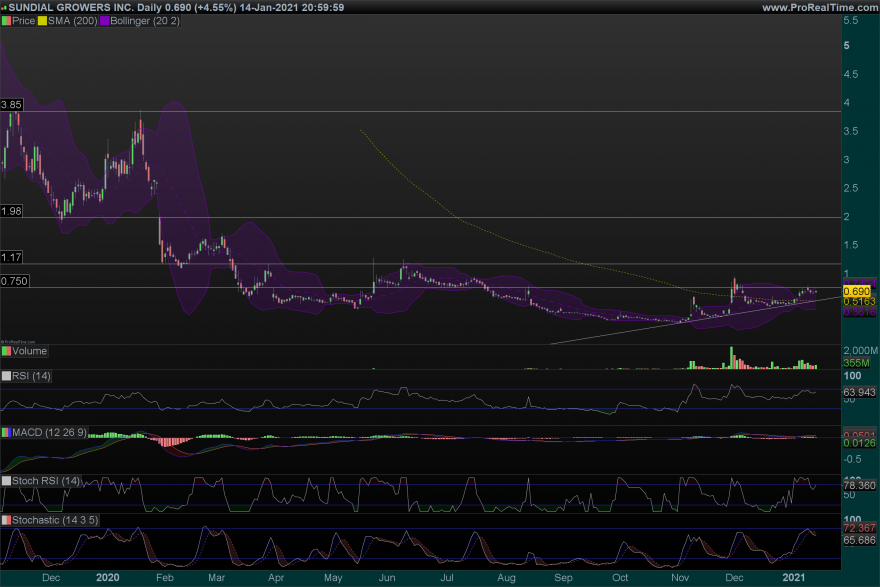Image resolution: width=880 pixels, height=587 pixels.
Task: Click the Volume panel color icon
Action: (6, 351)
